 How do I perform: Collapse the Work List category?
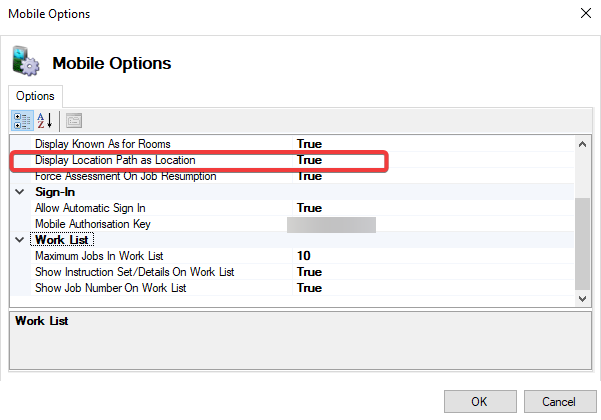(20, 240)
